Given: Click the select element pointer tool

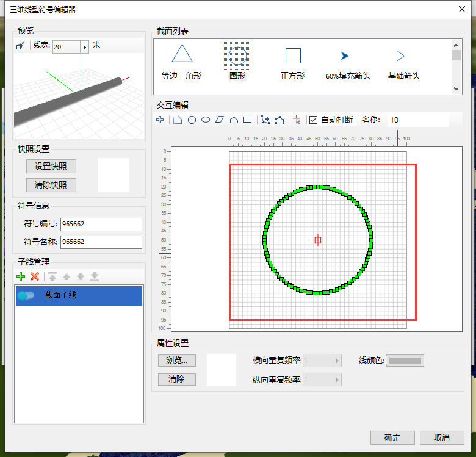Looking at the screenshot, I should 297,120.
